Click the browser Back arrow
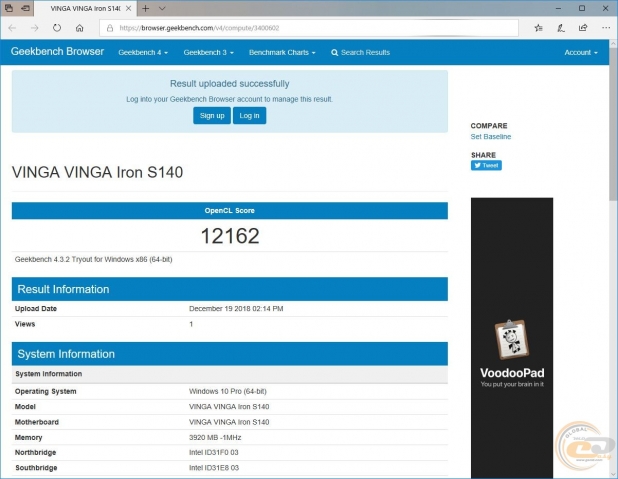618x479 pixels. pos(12,28)
